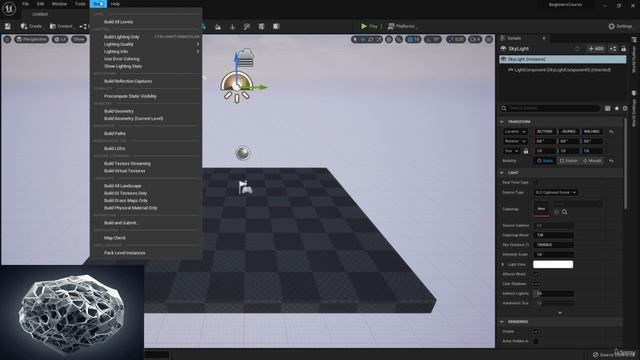Collapse the Transform section
Image resolution: width=640 pixels, height=360 pixels.
[502, 122]
